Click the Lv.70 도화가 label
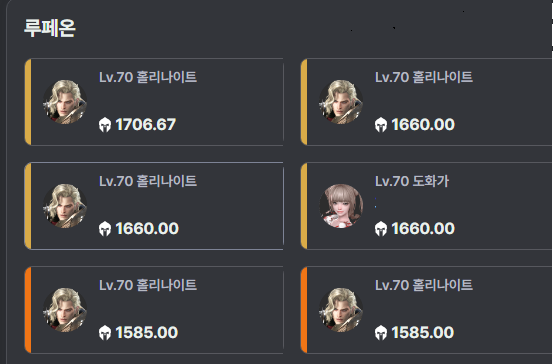Screen dimensions: 553x364 (x=412, y=181)
